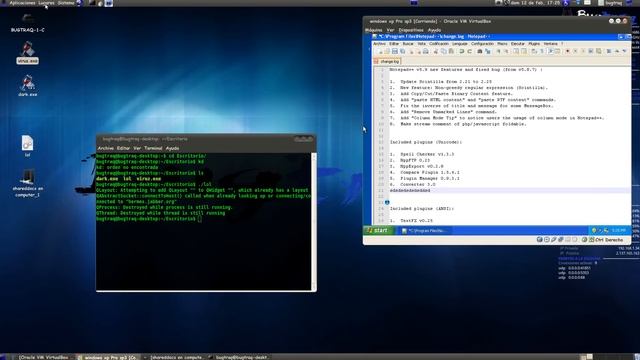Click 'dark.exe lol virus.exe' output in terminal
This screenshot has width=640, height=360.
(129, 179)
